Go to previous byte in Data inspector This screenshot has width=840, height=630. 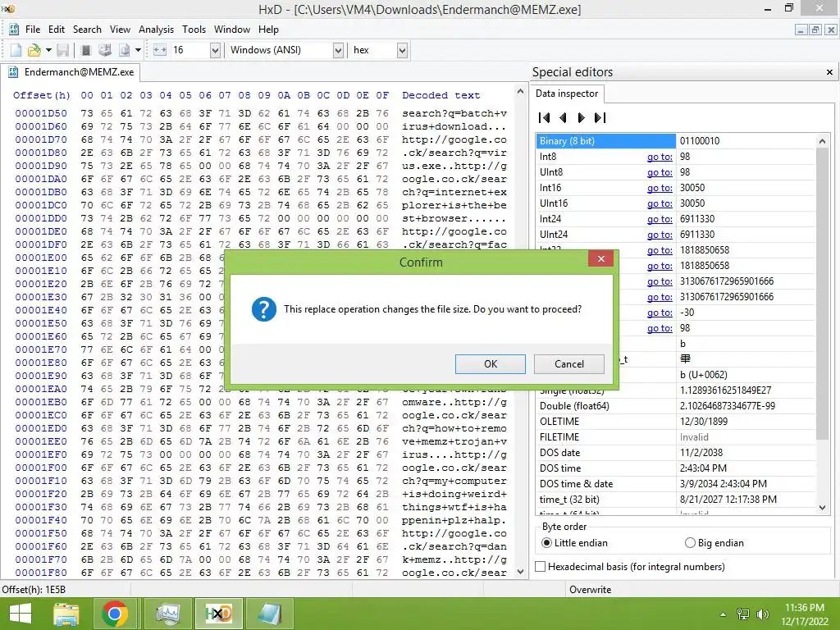[x=563, y=117]
